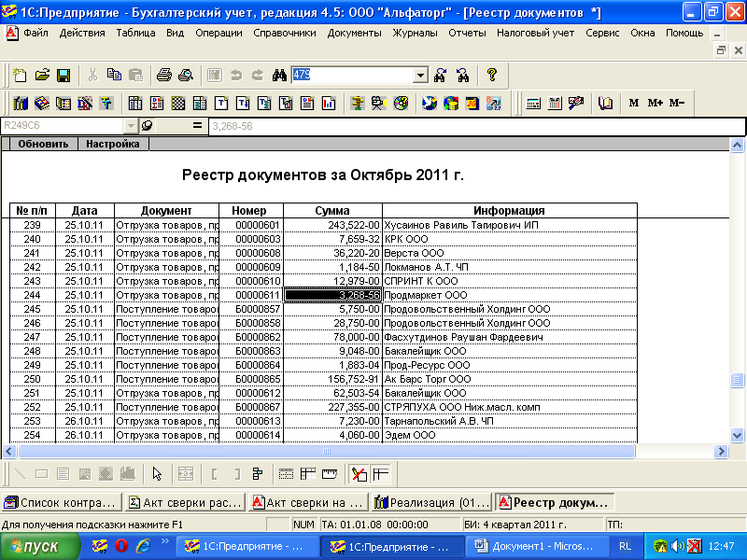Click the Сумма column header
Screen dimensions: 747x560
[332, 211]
